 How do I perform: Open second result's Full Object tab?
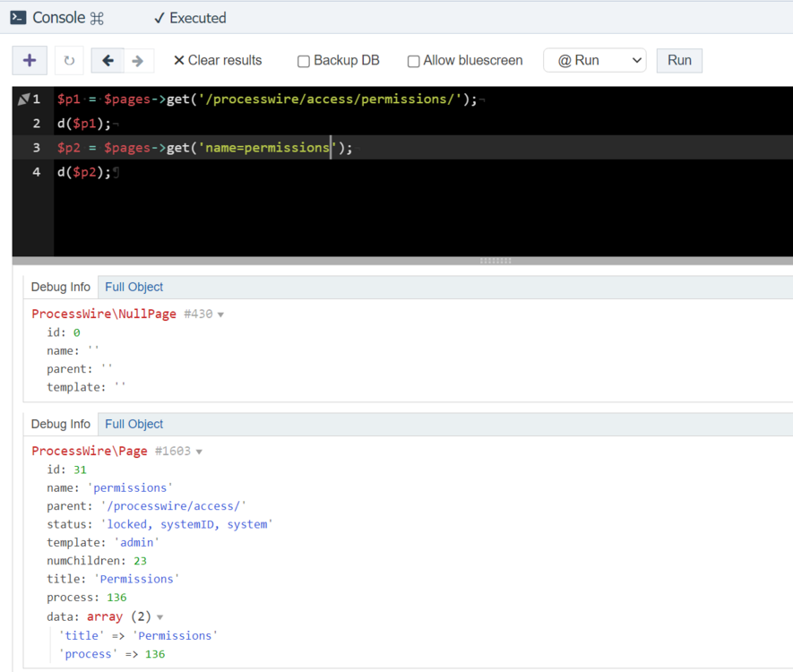[x=134, y=424]
